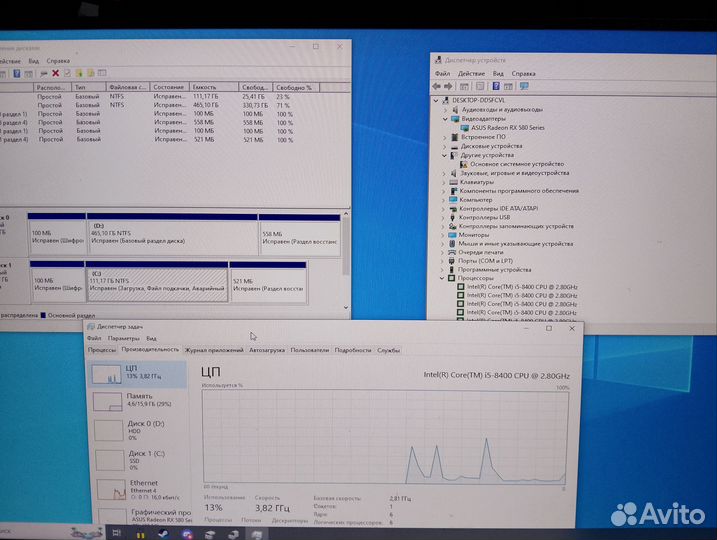Select the 521 МБ recovery partition block

click(x=268, y=282)
